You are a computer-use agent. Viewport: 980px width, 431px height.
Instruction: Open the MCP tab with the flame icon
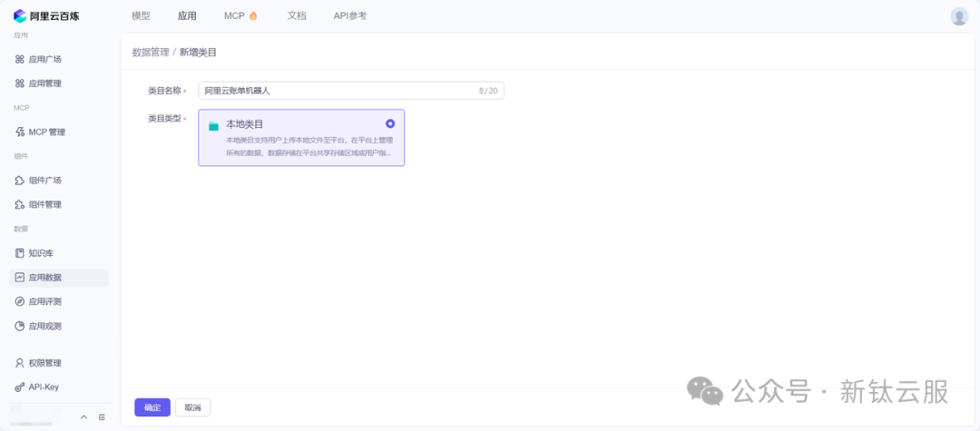click(240, 16)
